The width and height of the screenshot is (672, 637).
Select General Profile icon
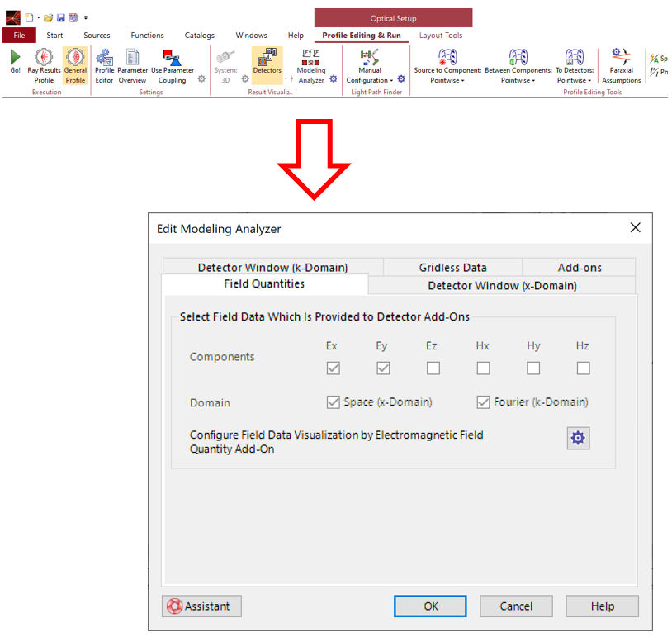75,59
